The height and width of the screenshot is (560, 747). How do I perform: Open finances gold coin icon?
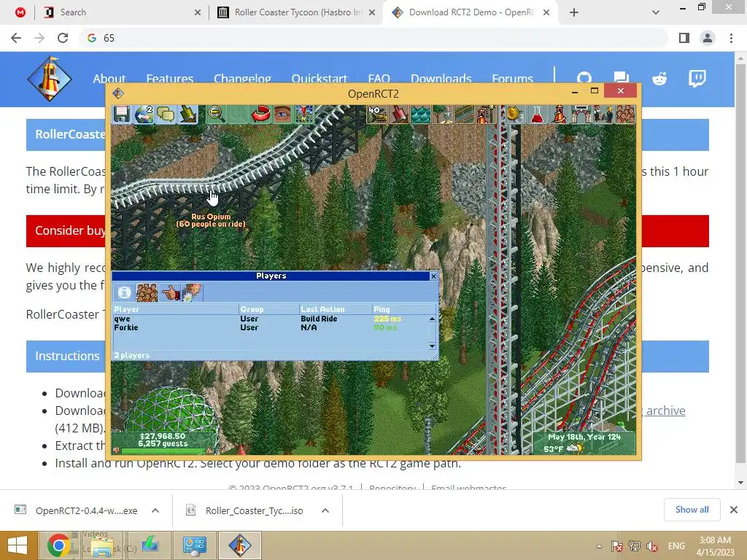click(x=514, y=114)
